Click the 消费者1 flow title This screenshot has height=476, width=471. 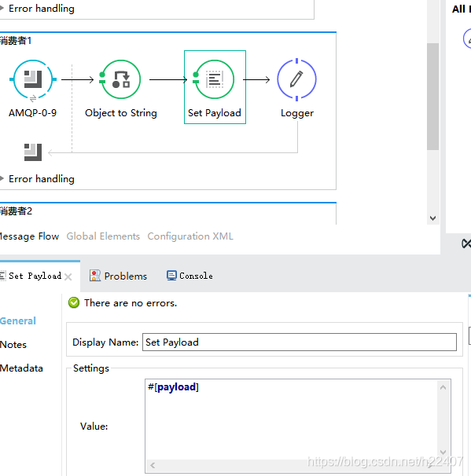(x=16, y=40)
